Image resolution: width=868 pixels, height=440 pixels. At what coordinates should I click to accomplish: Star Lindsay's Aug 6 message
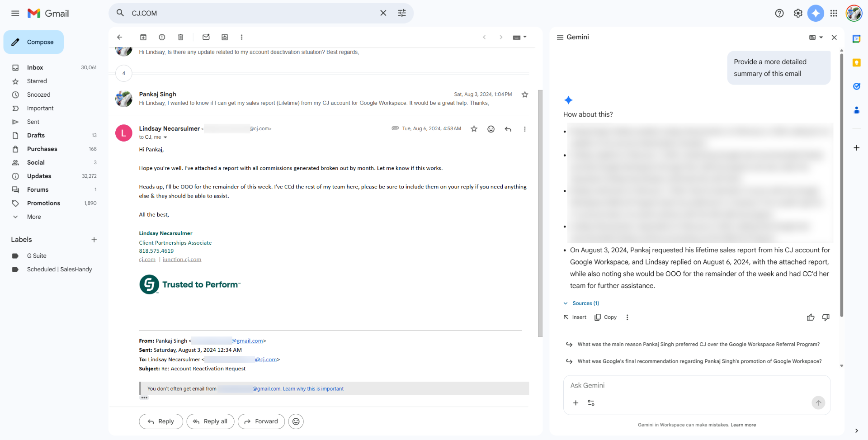point(474,129)
